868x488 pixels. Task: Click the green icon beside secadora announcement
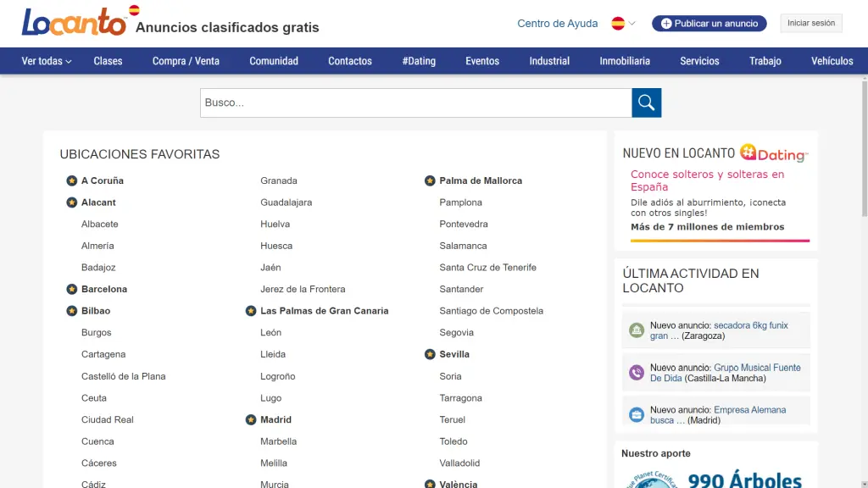click(637, 330)
